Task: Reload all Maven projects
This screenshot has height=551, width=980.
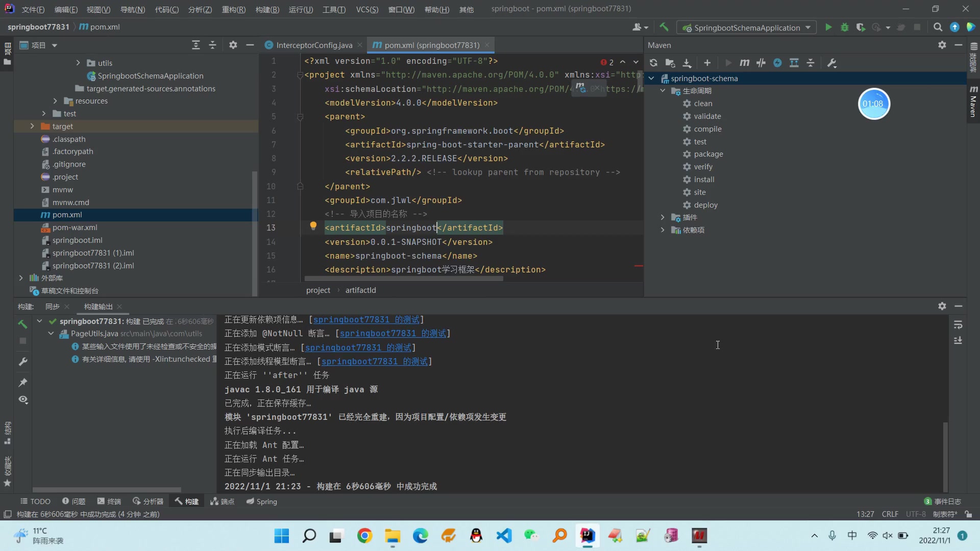Action: pos(653,63)
